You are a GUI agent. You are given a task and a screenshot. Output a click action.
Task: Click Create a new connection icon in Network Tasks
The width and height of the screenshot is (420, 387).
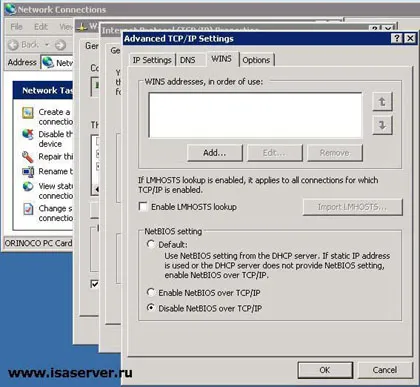28,113
